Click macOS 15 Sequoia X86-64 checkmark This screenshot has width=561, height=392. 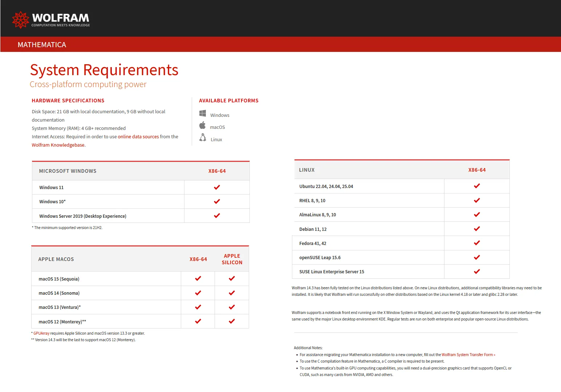[198, 278]
